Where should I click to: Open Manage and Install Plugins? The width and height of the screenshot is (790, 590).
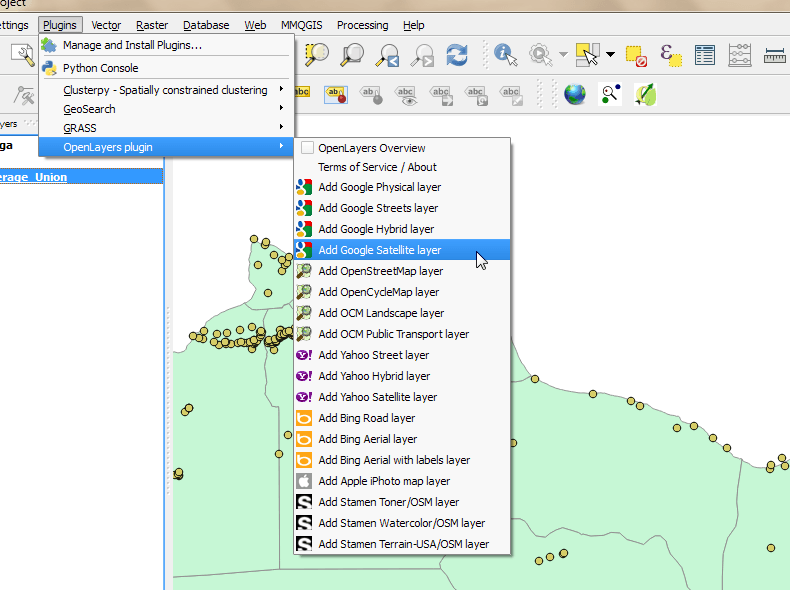click(x=132, y=45)
